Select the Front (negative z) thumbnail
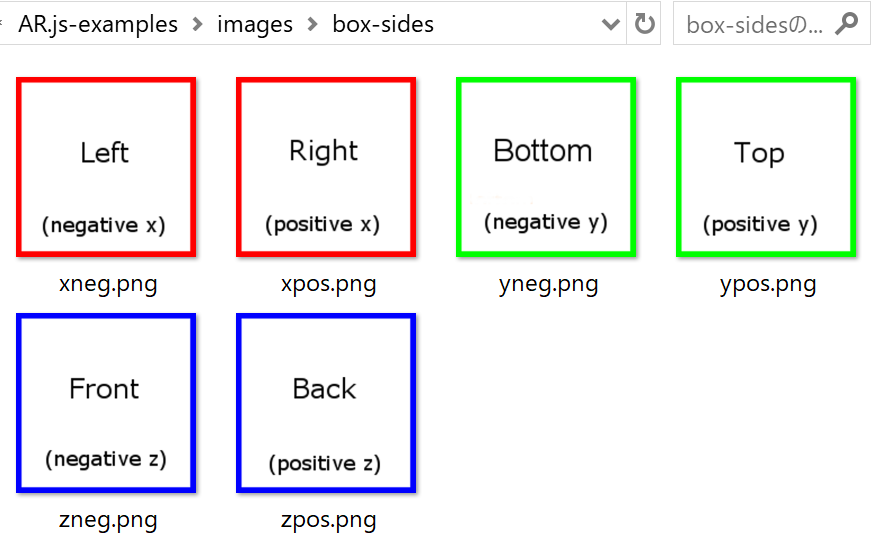Screen dimensions: 877x548 [106, 403]
